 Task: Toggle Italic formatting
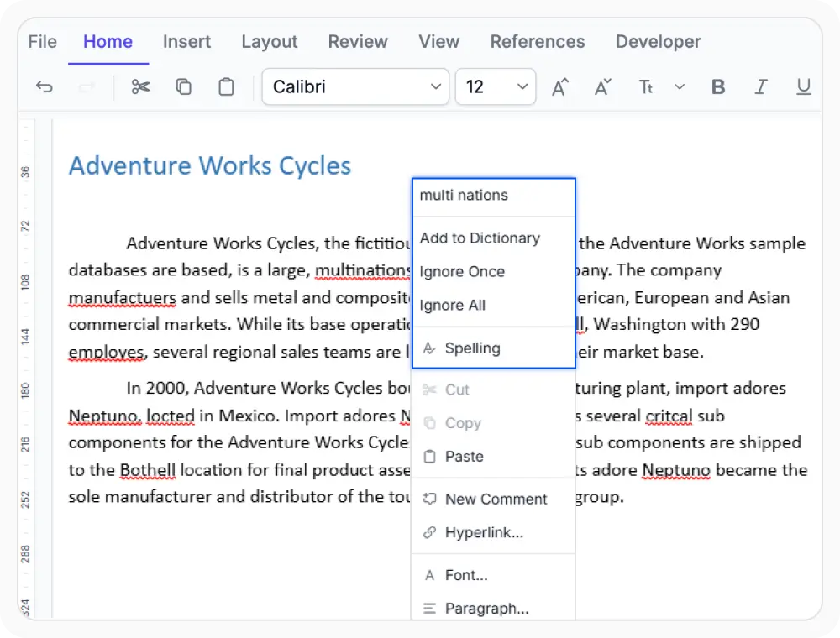[x=761, y=86]
